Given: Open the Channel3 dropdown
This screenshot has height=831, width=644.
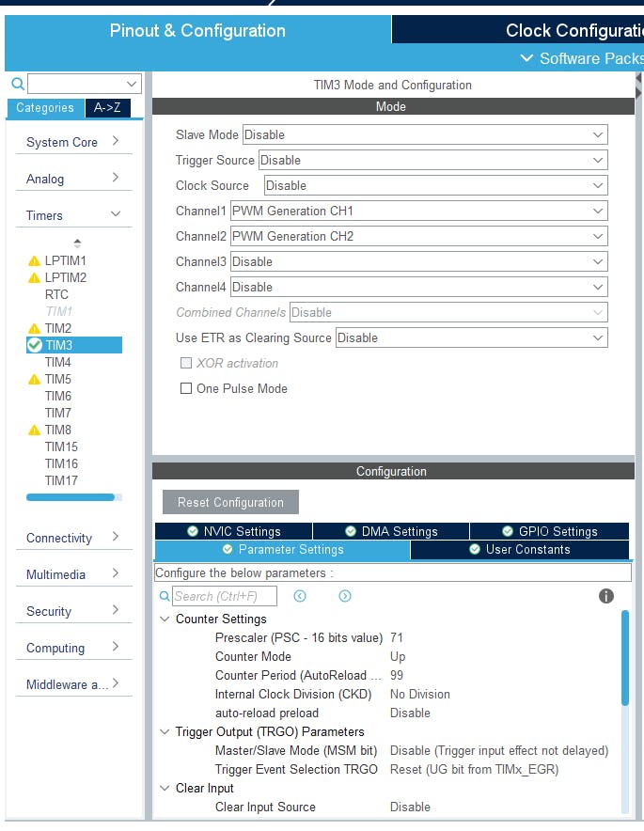Looking at the screenshot, I should click(x=418, y=262).
